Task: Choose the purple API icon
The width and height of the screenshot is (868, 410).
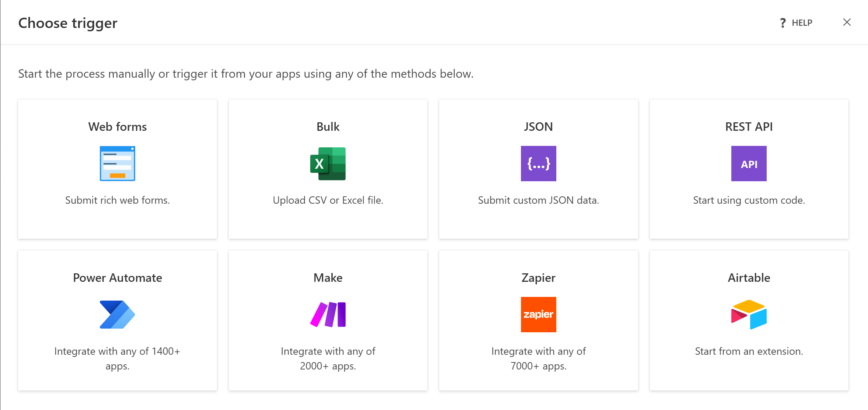Action: 749,164
